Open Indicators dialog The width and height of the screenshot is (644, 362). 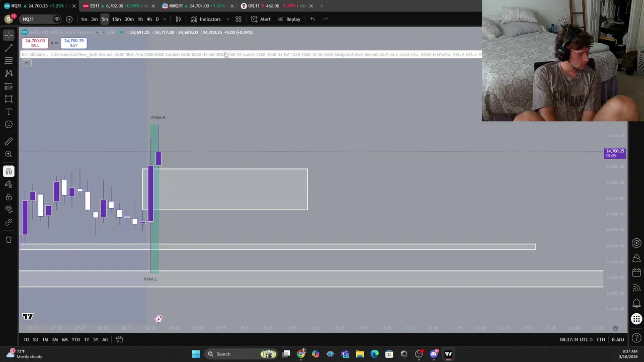(205, 19)
